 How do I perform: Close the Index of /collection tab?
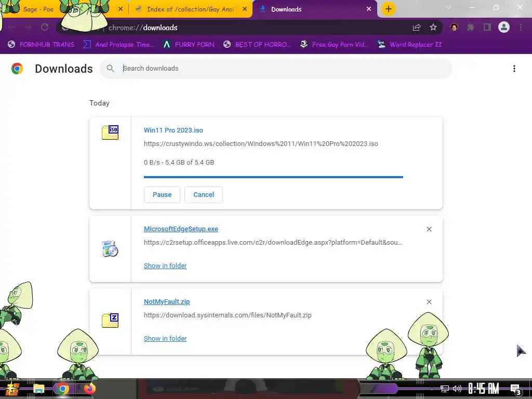[x=245, y=9]
